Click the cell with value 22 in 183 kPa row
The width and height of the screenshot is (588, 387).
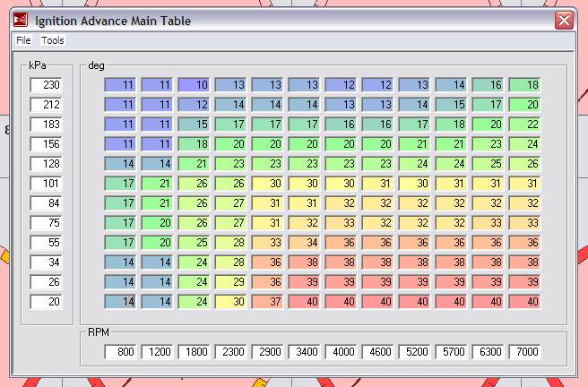coord(524,125)
